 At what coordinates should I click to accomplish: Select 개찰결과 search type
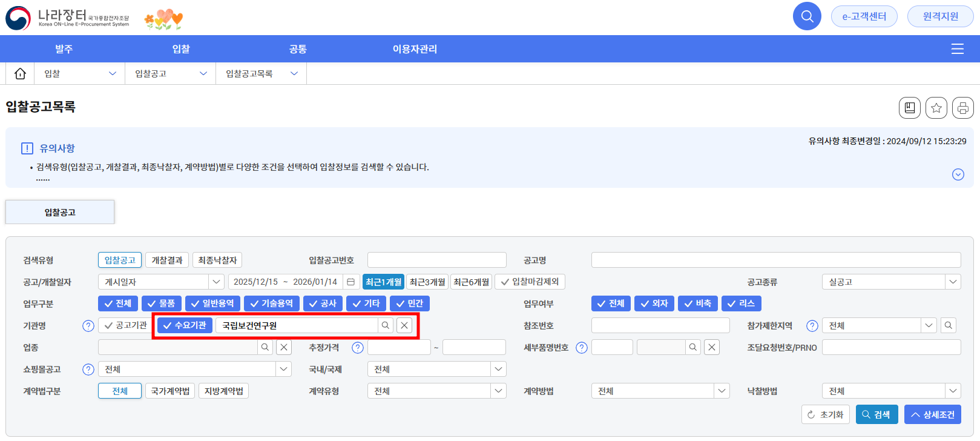167,260
